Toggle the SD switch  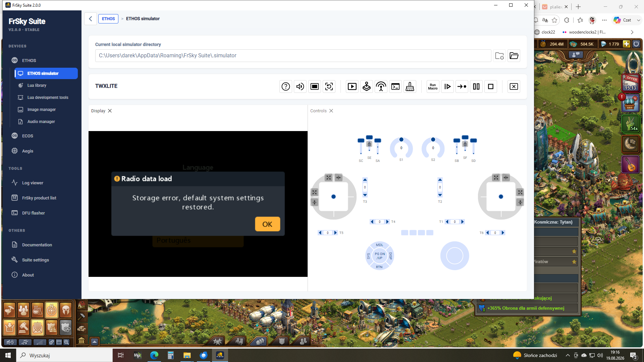(x=474, y=146)
